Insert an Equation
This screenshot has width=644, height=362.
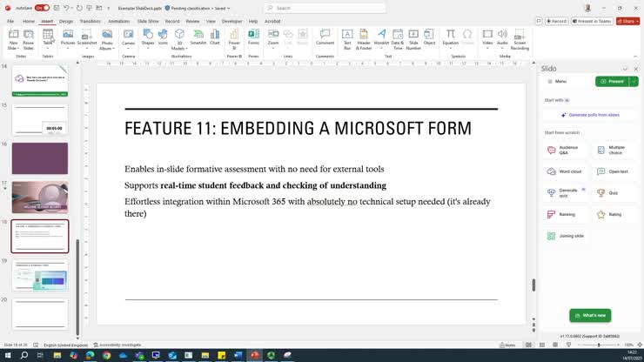point(450,39)
